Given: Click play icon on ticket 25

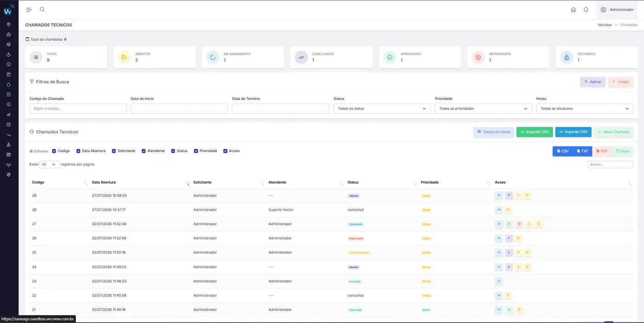Looking at the screenshot, I should tap(509, 253).
